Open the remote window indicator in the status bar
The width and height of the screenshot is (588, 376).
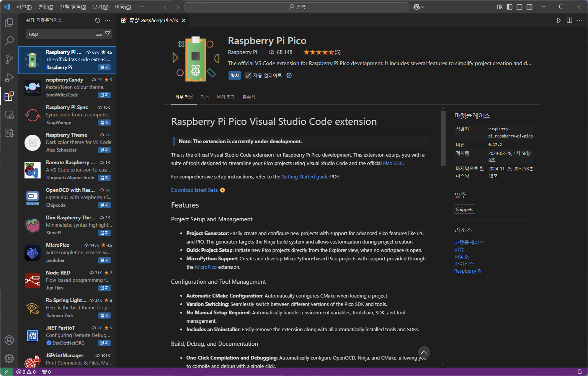[x=7, y=372]
